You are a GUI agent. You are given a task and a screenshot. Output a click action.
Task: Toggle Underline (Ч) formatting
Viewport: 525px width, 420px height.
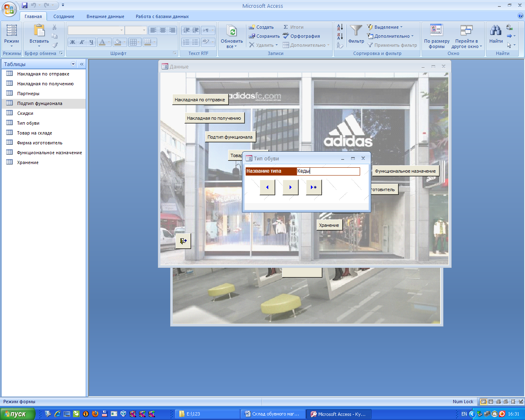click(91, 42)
